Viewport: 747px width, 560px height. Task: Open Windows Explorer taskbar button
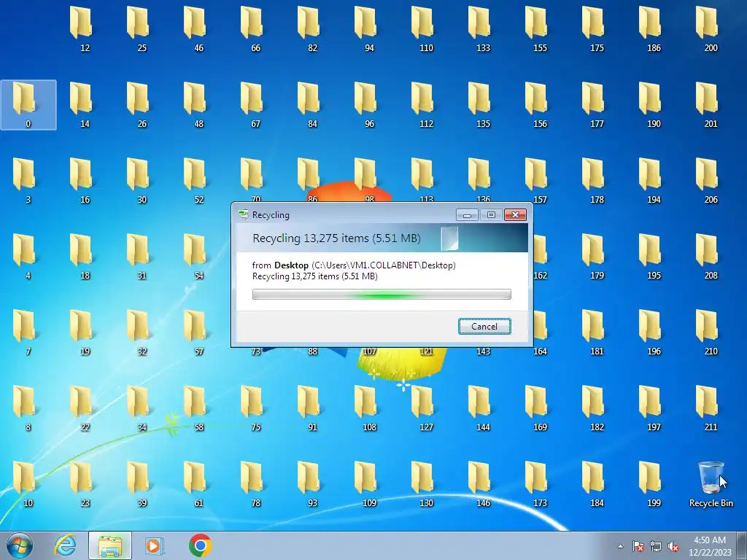110,545
